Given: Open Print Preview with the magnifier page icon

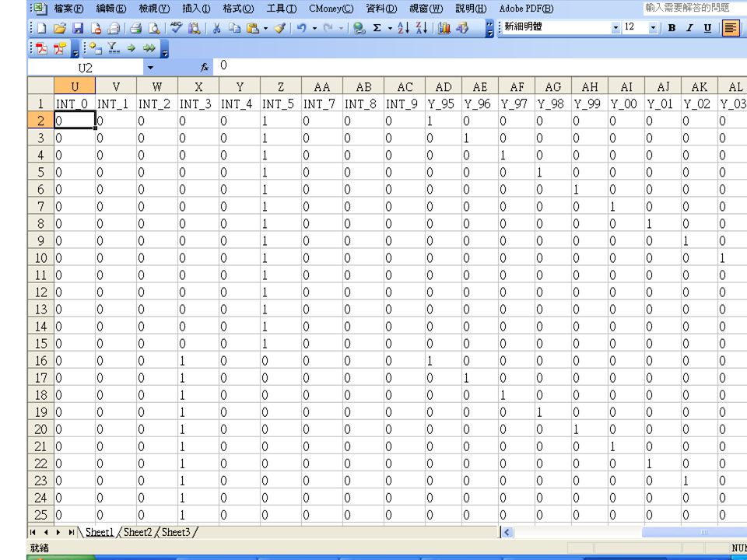Looking at the screenshot, I should tap(154, 29).
